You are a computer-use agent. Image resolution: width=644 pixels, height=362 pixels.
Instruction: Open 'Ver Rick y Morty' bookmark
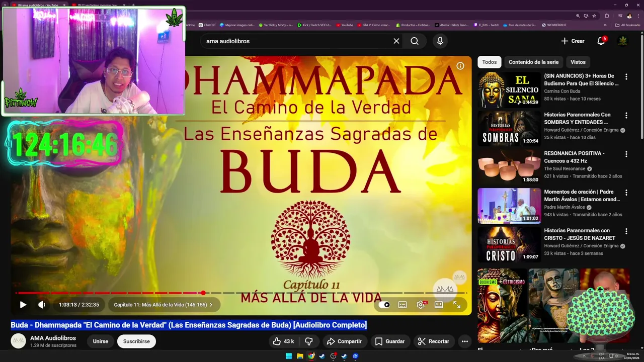275,25
